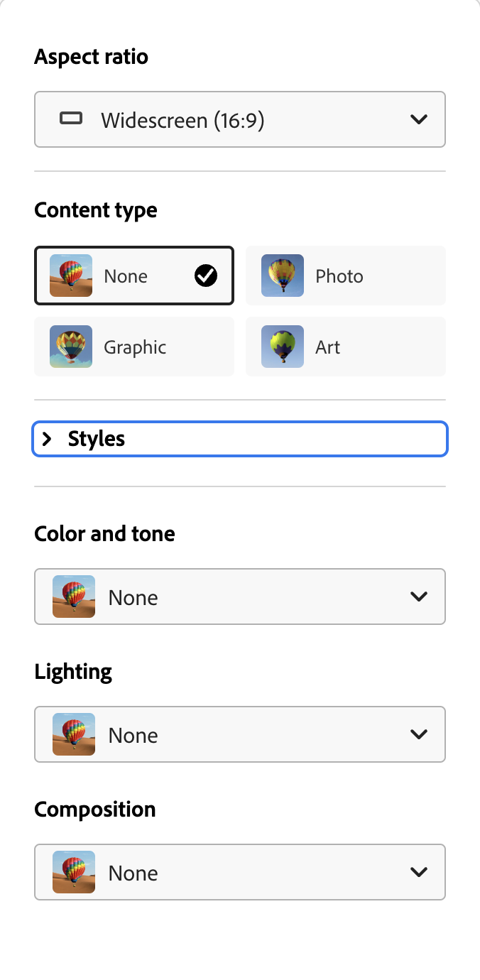
Task: Open the Composition dropdown chevron
Action: point(419,872)
